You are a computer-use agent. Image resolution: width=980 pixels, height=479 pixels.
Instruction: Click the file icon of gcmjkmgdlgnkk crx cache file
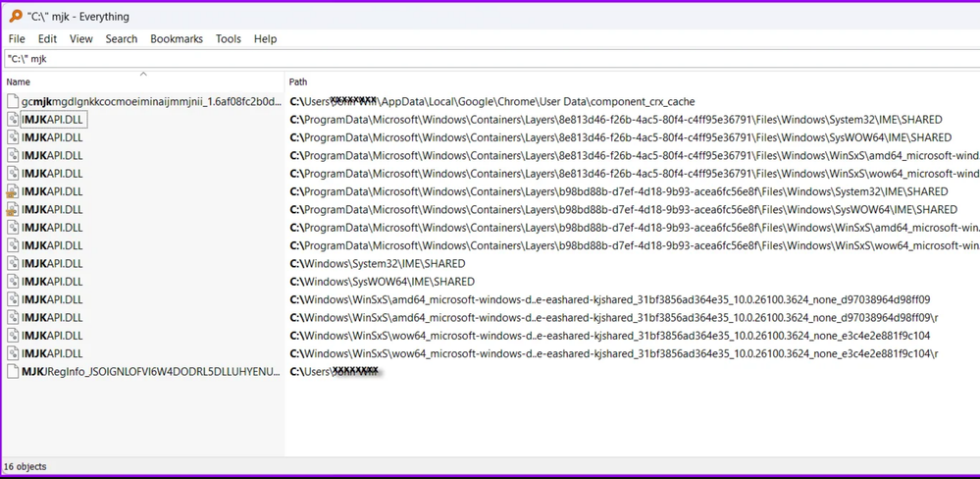click(13, 101)
